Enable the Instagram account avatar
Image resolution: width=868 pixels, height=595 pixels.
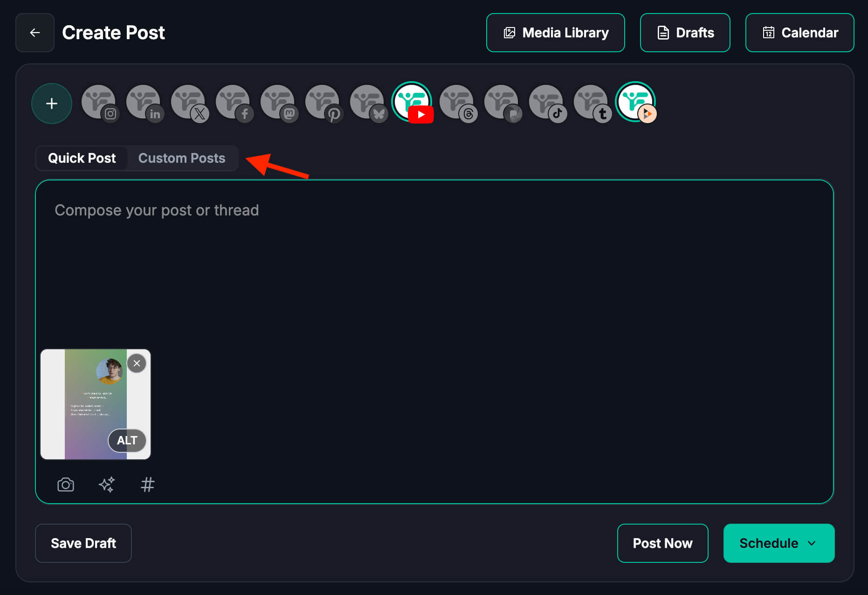99,103
